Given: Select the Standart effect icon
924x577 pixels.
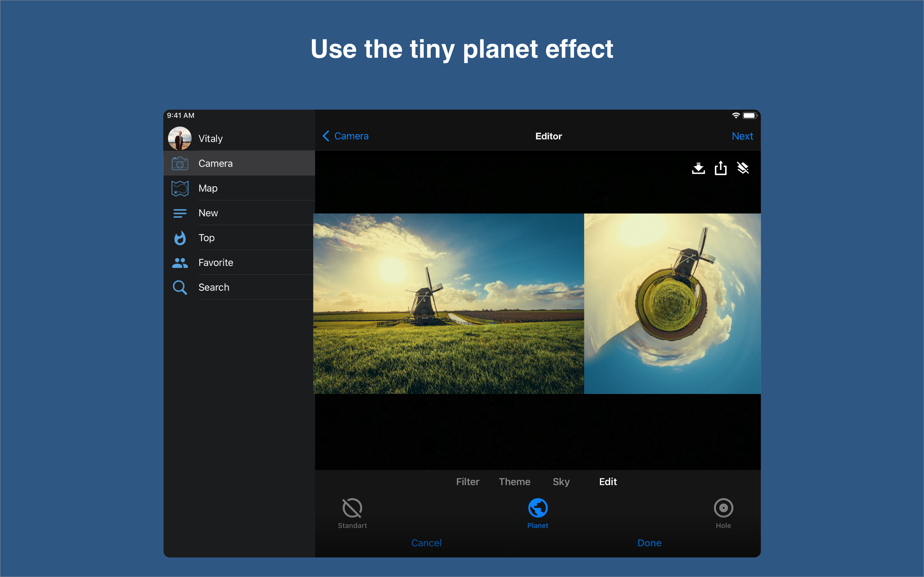Looking at the screenshot, I should click(x=352, y=508).
